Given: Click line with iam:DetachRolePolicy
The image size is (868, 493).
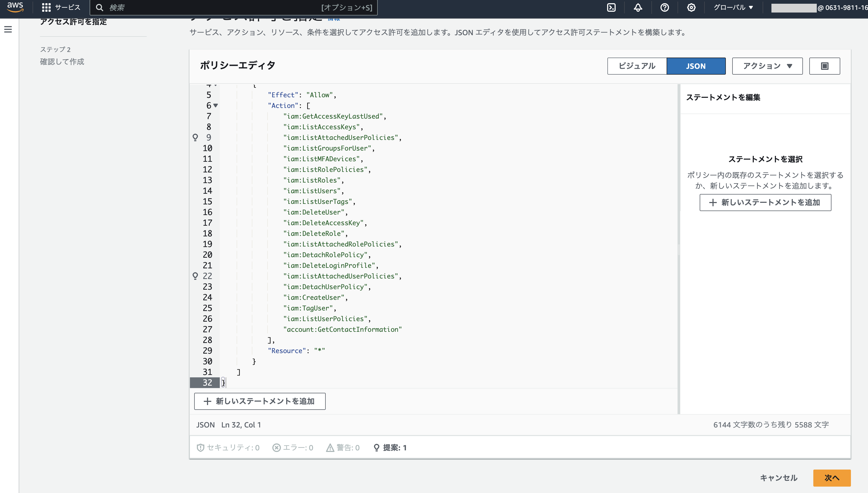Looking at the screenshot, I should click(327, 255).
